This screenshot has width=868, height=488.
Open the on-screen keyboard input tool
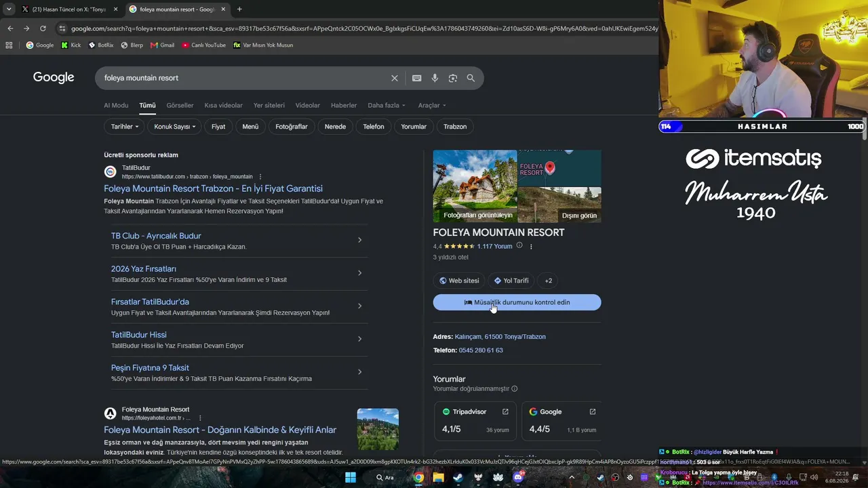coord(417,78)
